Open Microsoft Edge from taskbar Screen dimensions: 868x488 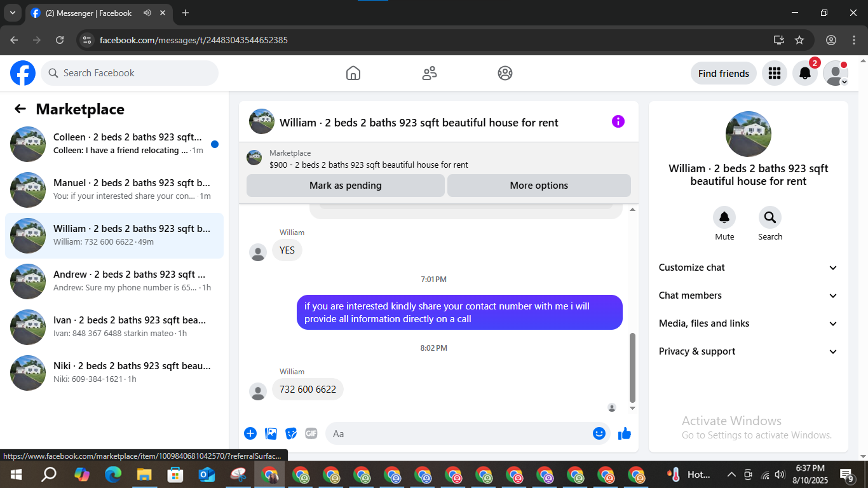click(x=113, y=475)
